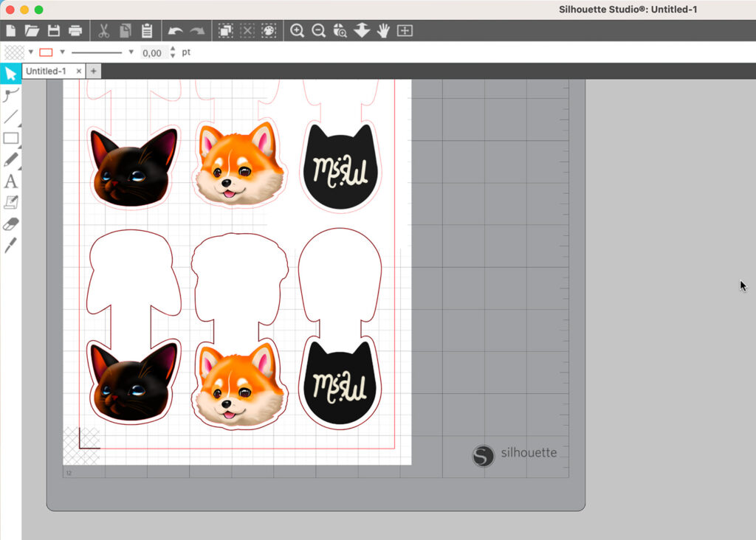Select the Line drawing tool
The image size is (756, 540).
[x=10, y=117]
